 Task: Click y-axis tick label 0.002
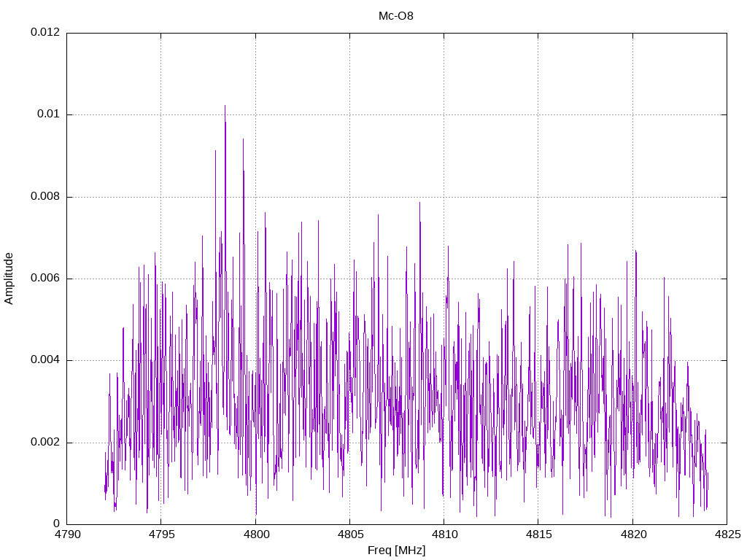[x=45, y=443]
